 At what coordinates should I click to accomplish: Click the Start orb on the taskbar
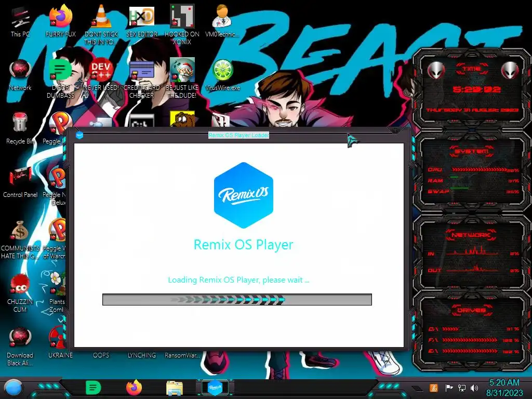coord(13,388)
